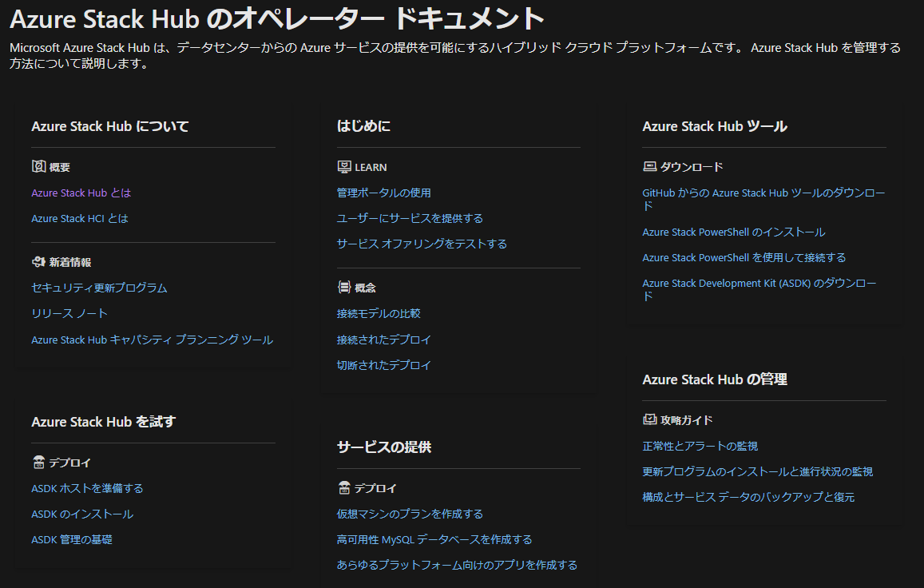924x588 pixels.
Task: Click the 攻略ガイド how-to guide icon
Action: [649, 419]
